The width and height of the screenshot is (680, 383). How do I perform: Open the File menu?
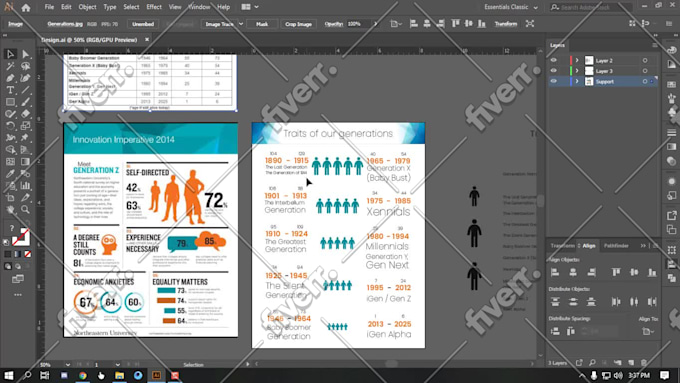(x=49, y=7)
